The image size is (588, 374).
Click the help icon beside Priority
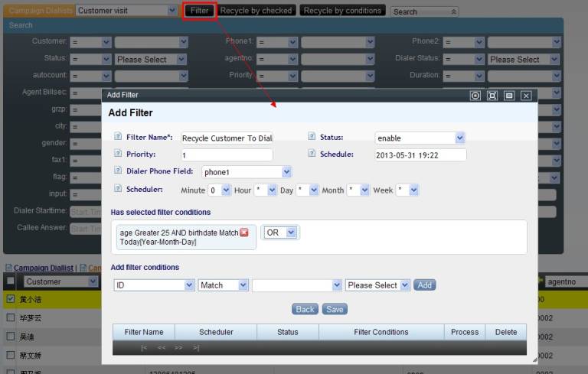(x=118, y=154)
